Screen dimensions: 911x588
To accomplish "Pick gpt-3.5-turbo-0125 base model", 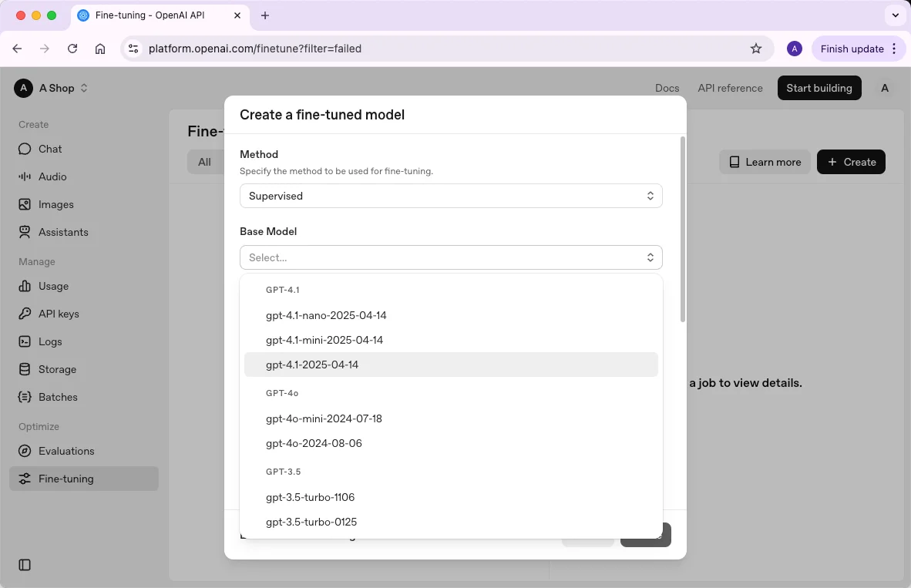I will pyautogui.click(x=311, y=522).
